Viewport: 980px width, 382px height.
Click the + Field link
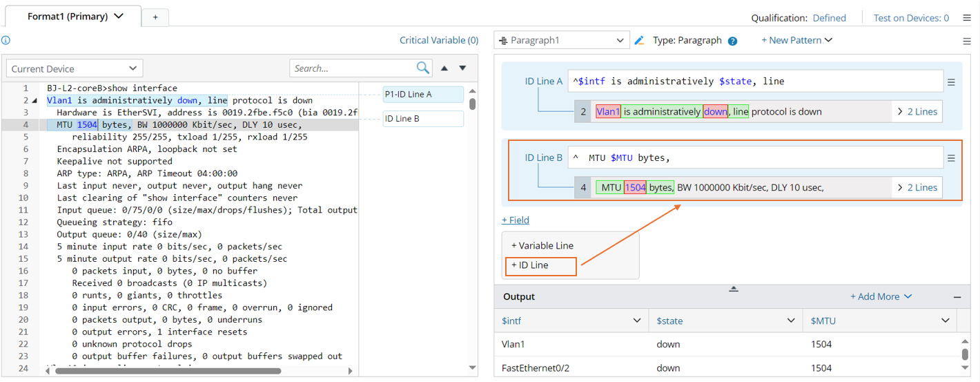point(516,220)
